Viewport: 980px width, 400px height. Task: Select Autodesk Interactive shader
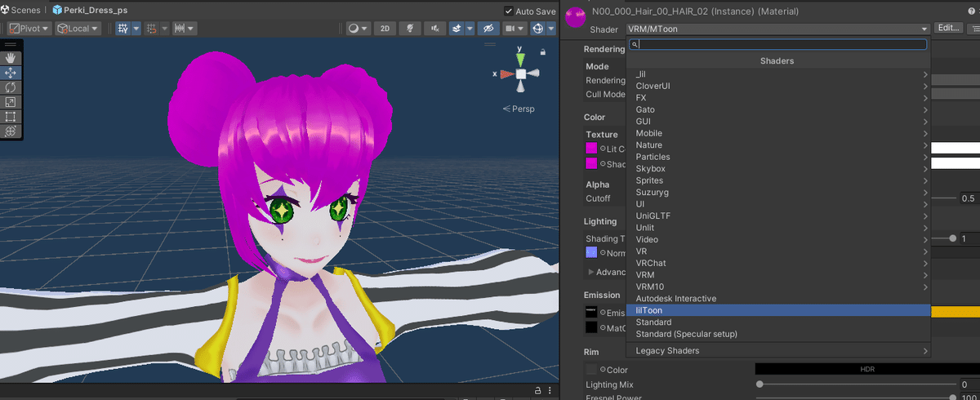778,299
